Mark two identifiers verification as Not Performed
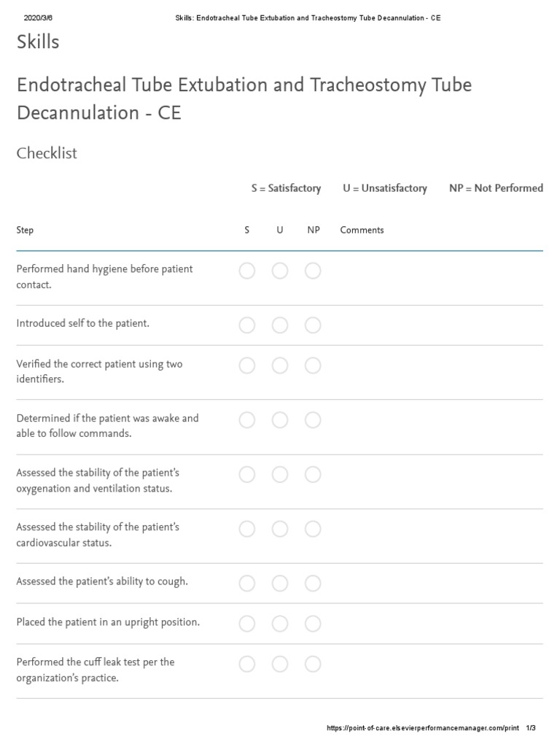 click(313, 366)
